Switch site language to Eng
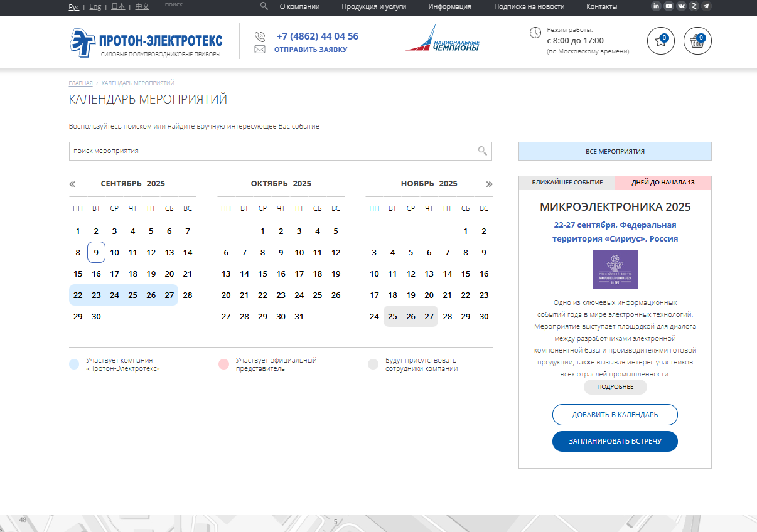 (95, 7)
